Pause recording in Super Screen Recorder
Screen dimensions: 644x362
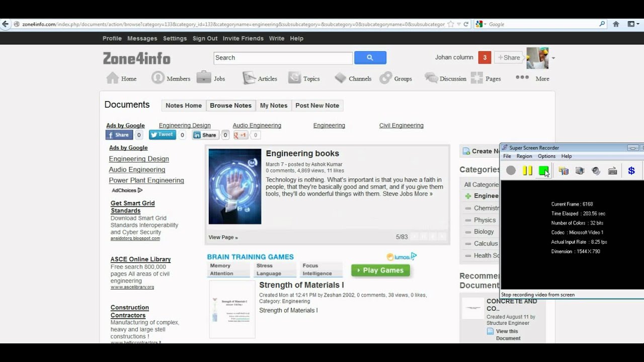click(527, 170)
